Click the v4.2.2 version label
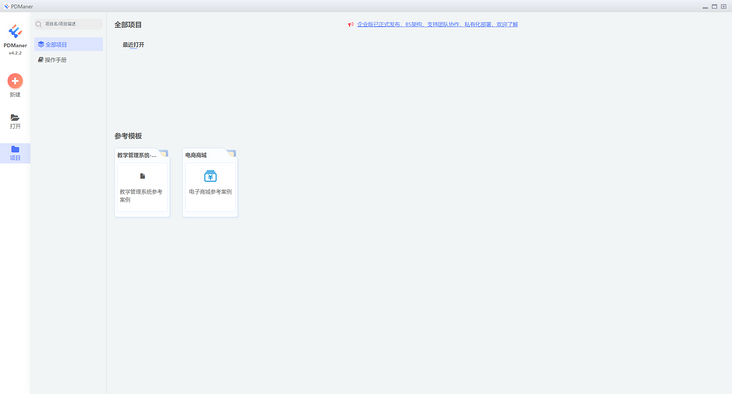Viewport: 732px width, 394px height. 15,53
